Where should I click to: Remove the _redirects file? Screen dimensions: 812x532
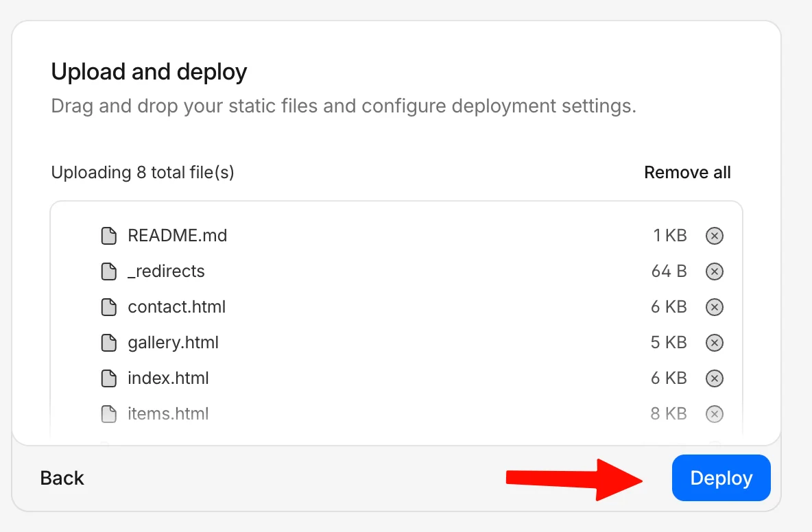click(x=714, y=271)
